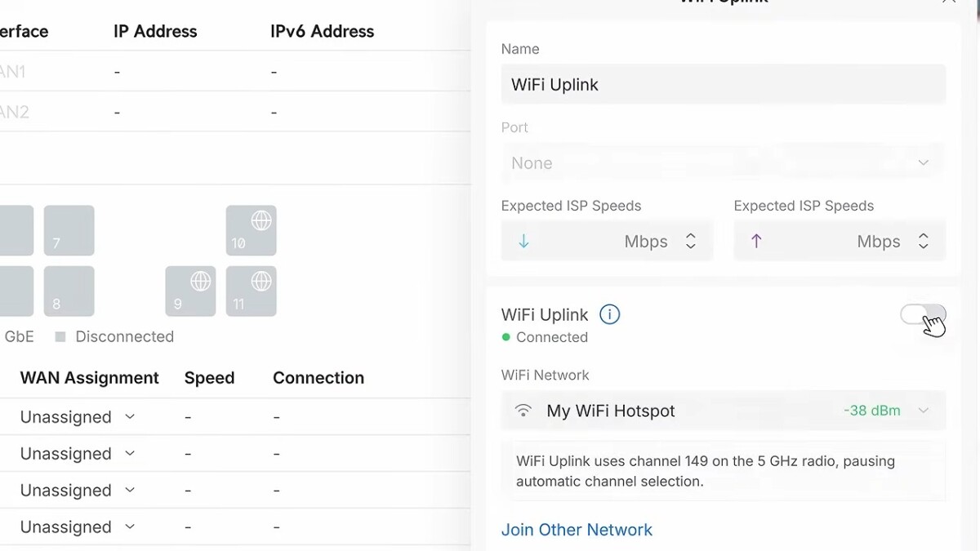Screen dimensions: 980x551
Task: Click the upload Expected ISP Speeds field
Action: click(x=840, y=242)
